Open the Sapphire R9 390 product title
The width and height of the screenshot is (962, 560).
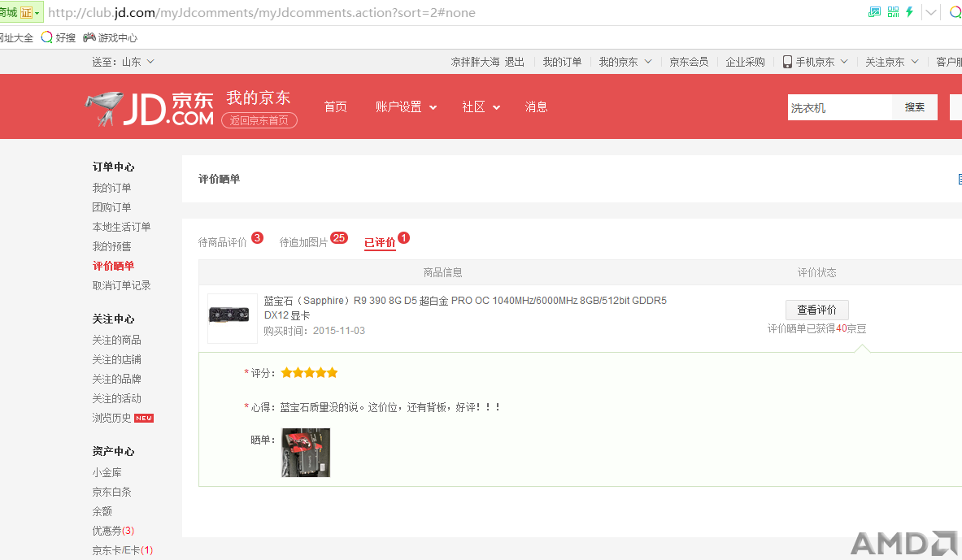coord(465,308)
